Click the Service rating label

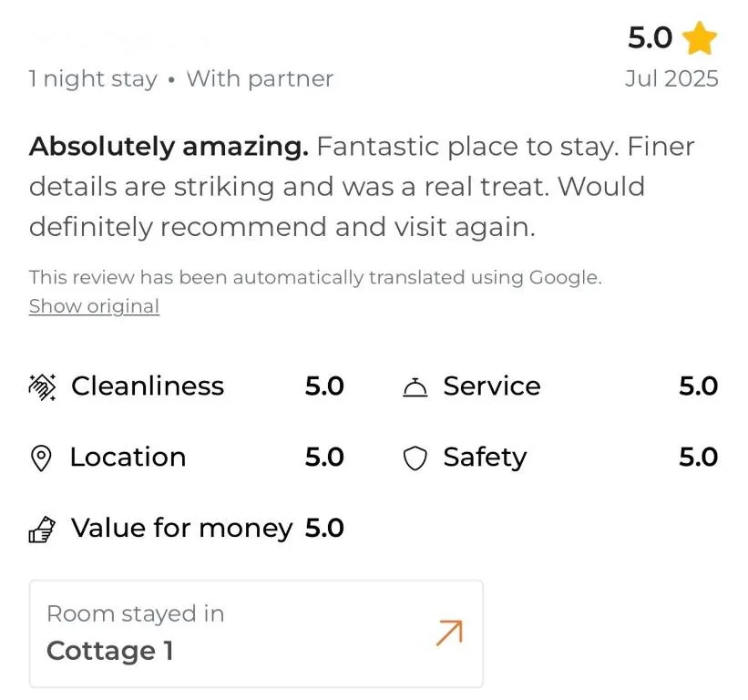[492, 386]
